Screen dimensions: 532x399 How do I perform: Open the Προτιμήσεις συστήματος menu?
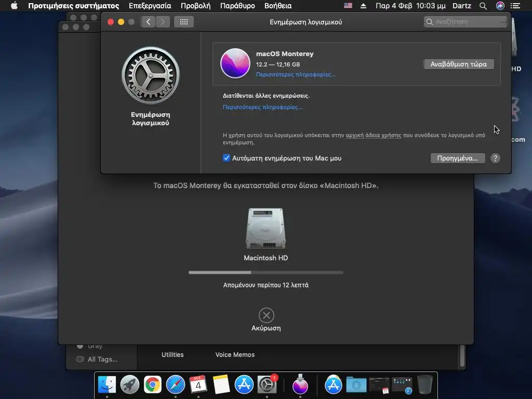(74, 6)
